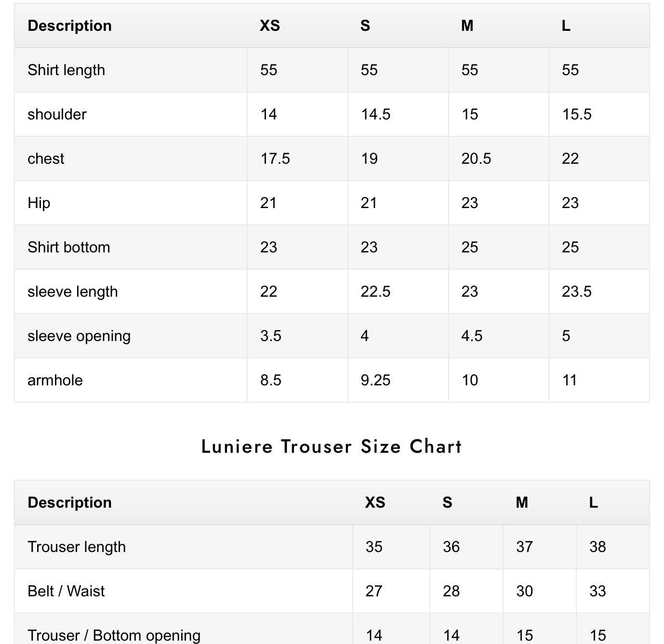The image size is (664, 644).
Task: Click the Luniere Trouser Size Chart heading
Action: click(332, 447)
